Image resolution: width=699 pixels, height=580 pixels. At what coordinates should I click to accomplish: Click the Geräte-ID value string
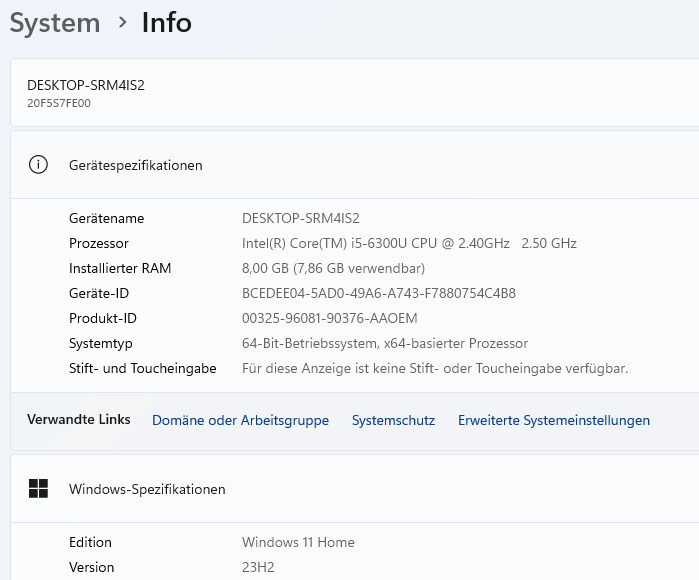tap(378, 293)
